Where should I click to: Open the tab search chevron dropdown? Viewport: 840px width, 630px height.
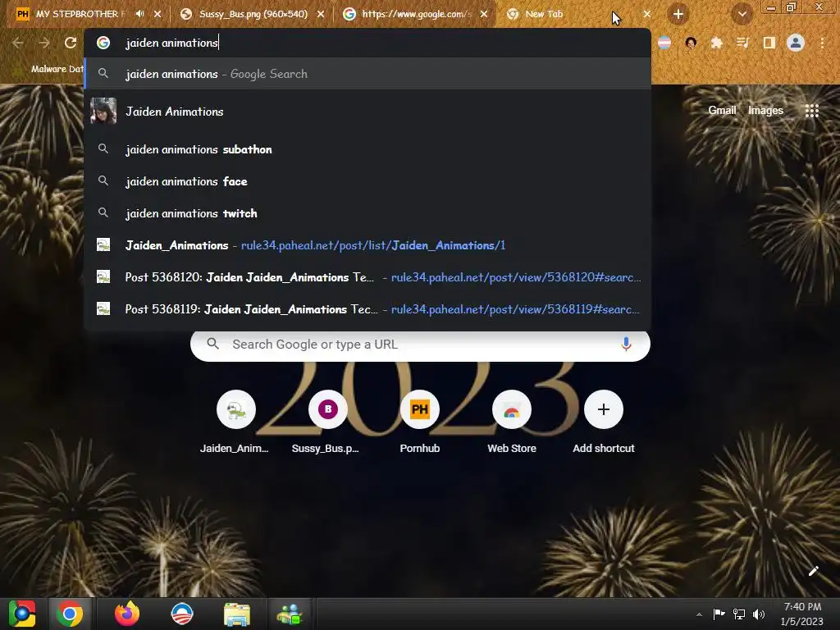click(x=742, y=15)
